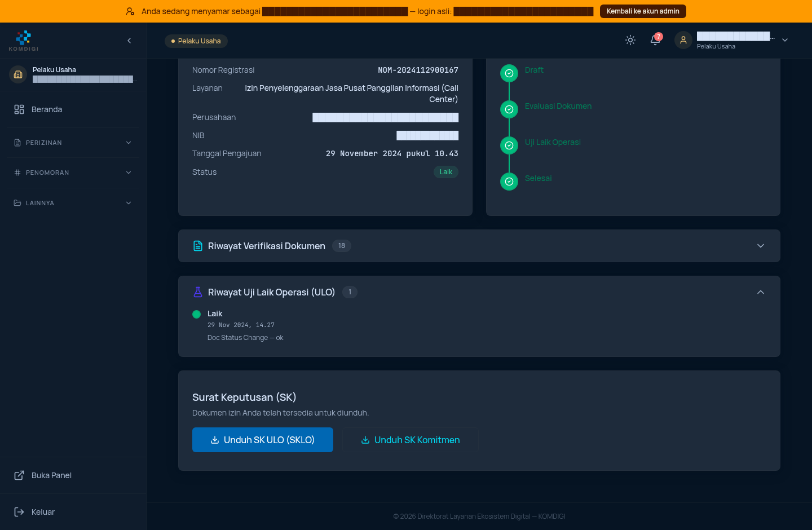Click the Keluar logout icon
The height and width of the screenshot is (530, 812).
coord(19,512)
